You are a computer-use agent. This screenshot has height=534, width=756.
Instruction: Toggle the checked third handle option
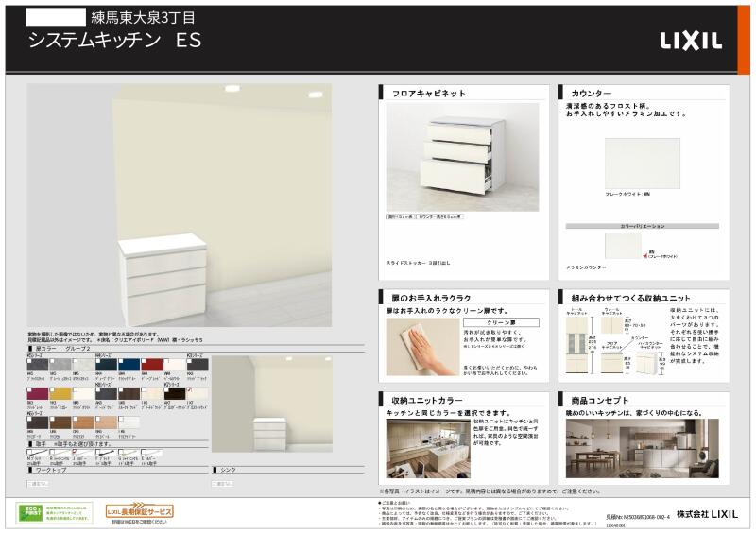[x=76, y=452]
